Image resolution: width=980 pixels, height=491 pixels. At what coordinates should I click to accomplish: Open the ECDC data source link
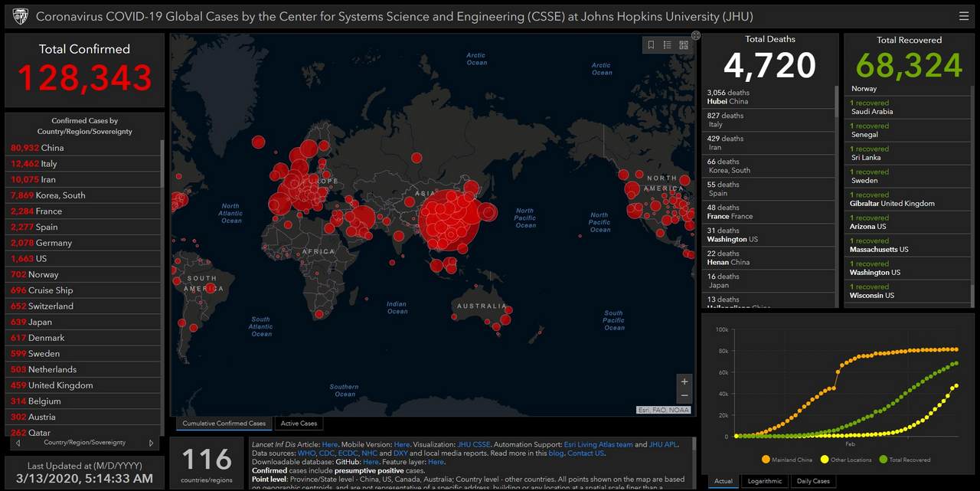coord(348,453)
